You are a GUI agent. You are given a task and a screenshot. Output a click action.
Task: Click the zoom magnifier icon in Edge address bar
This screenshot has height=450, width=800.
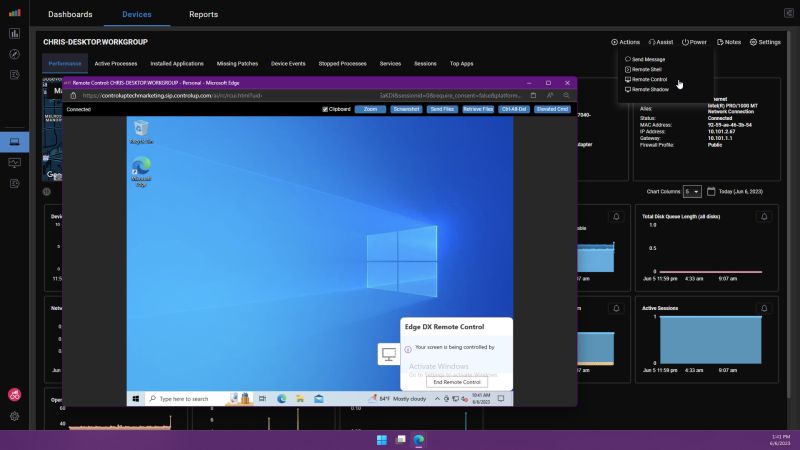[x=566, y=95]
